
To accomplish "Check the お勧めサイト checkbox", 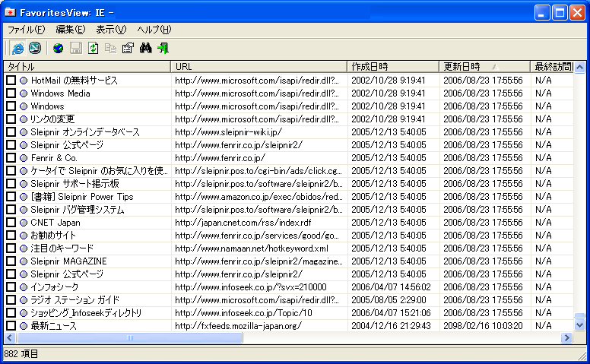I will coord(11,236).
